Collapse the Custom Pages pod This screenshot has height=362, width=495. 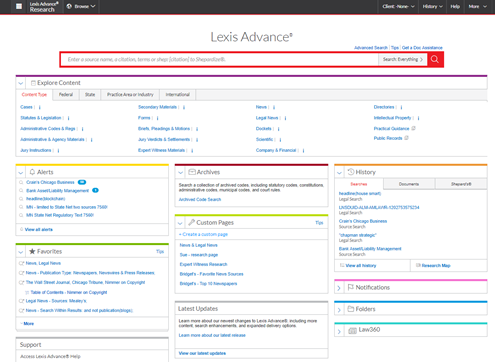click(x=180, y=223)
